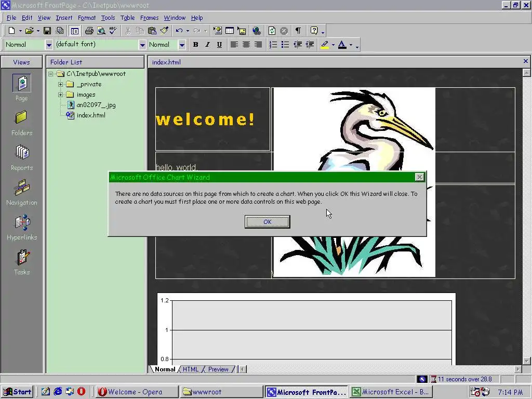Screen dimensions: 532x399
Task: Increase indent of paragraph
Action: [x=310, y=45]
